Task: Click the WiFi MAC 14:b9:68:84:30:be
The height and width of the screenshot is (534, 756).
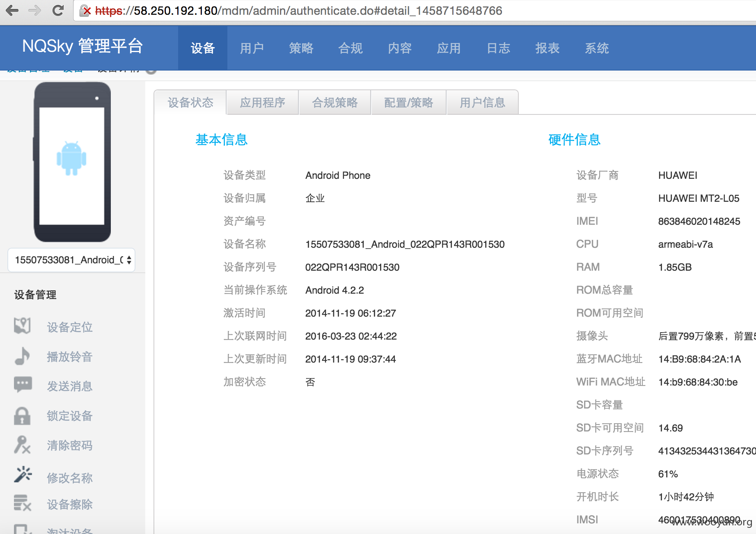Action: [x=698, y=382]
